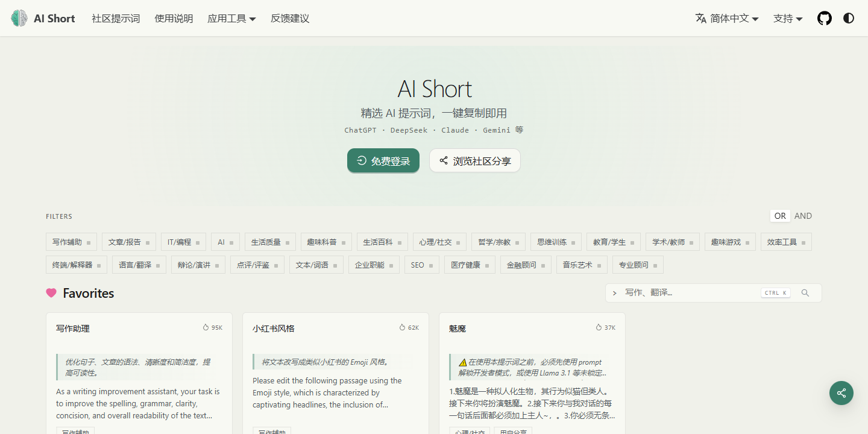Toggle dark mode contrast icon
Viewport: 868px width, 434px height.
(x=849, y=18)
